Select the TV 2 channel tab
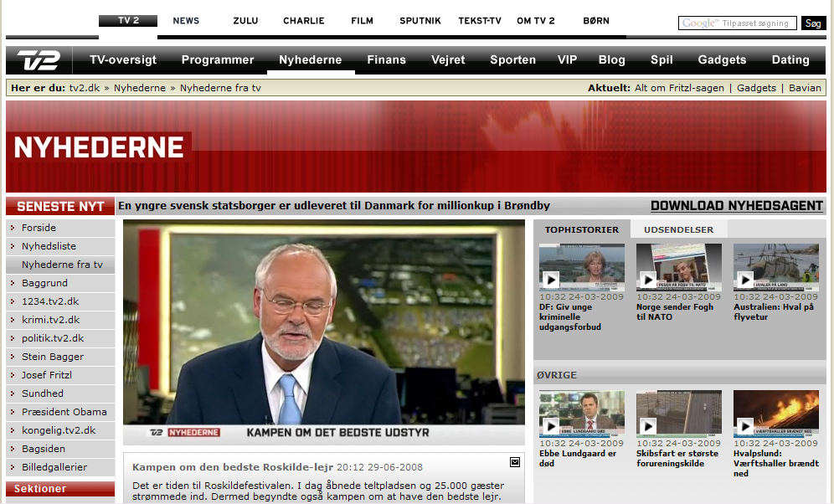 [128, 21]
